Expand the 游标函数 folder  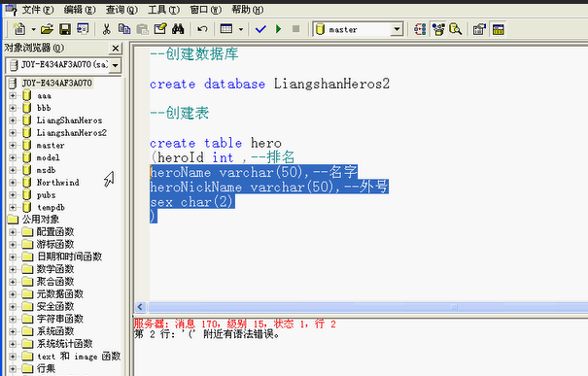[x=13, y=245]
